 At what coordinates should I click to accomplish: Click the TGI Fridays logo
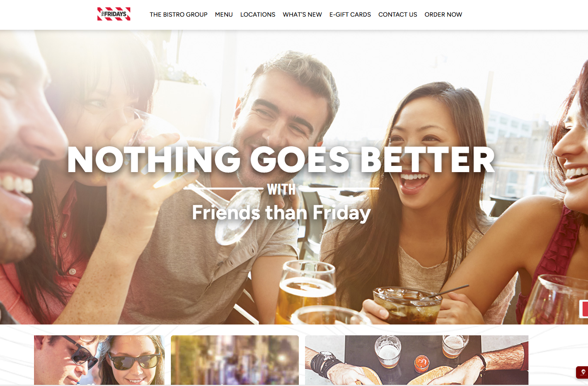(x=114, y=14)
